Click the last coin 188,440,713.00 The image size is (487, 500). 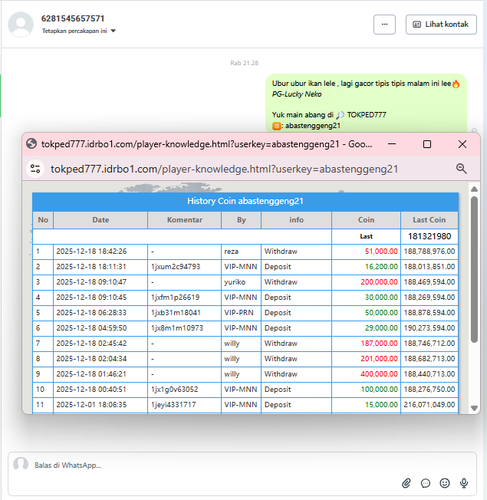(429, 374)
